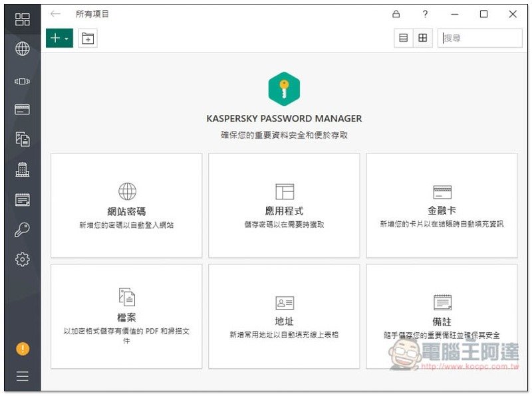The height and width of the screenshot is (396, 532).
Task: Click the new folder button
Action: pyautogui.click(x=88, y=39)
